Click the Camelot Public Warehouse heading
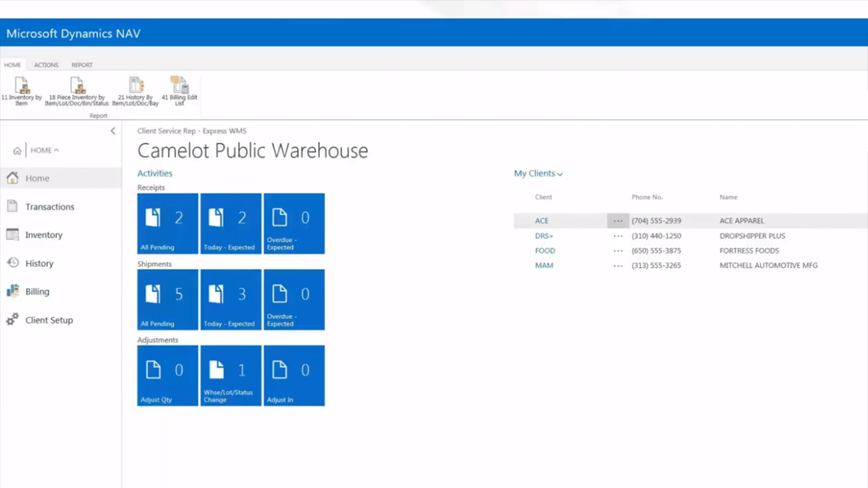Viewport: 868px width, 488px height. pyautogui.click(x=253, y=150)
